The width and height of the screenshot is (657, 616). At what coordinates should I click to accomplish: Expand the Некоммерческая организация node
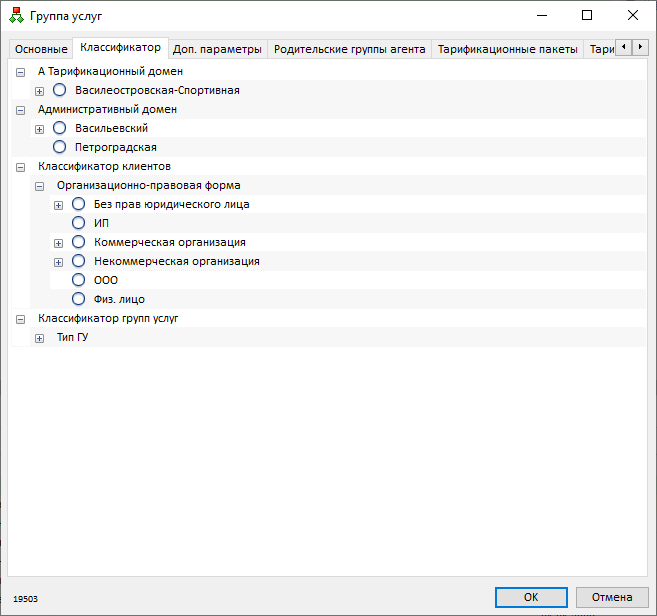tap(59, 262)
